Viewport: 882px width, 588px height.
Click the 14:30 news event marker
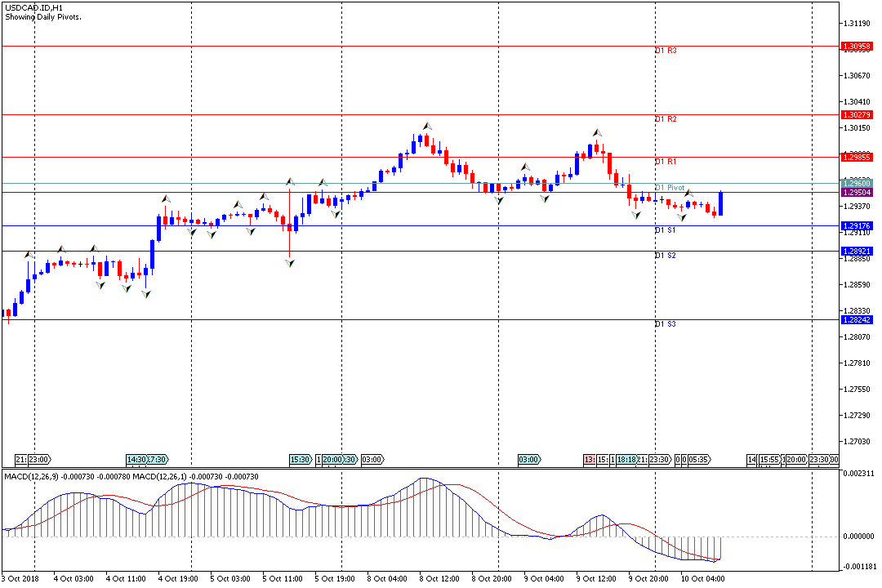pos(136,460)
